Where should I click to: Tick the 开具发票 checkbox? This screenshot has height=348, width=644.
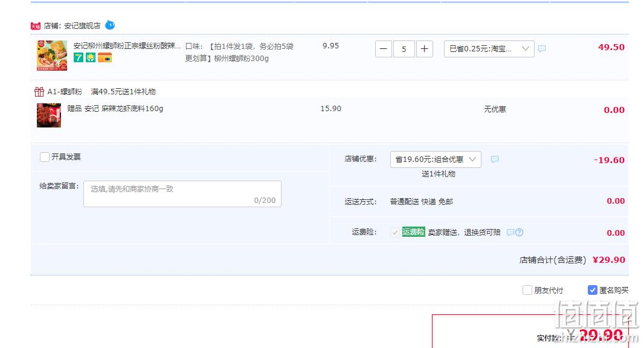(x=45, y=157)
